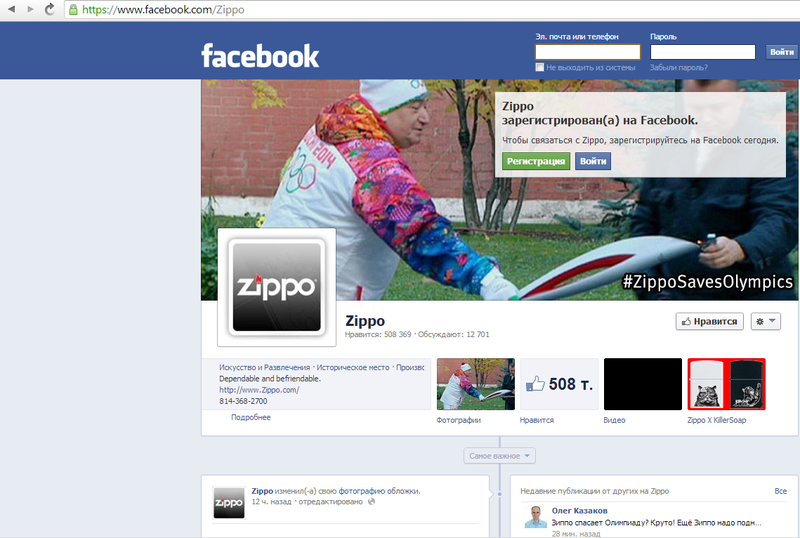Screen dimensions: 800x538
Task: Click the small Zippo avatar beside the post
Action: [x=229, y=503]
